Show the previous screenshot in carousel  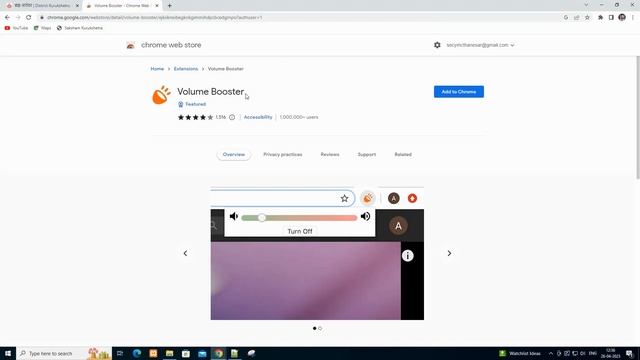coord(185,253)
